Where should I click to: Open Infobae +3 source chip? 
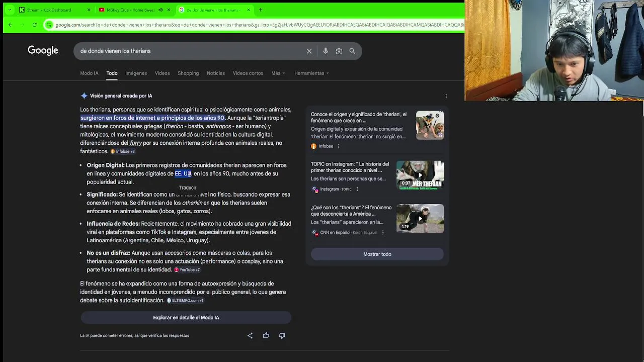[x=123, y=151]
